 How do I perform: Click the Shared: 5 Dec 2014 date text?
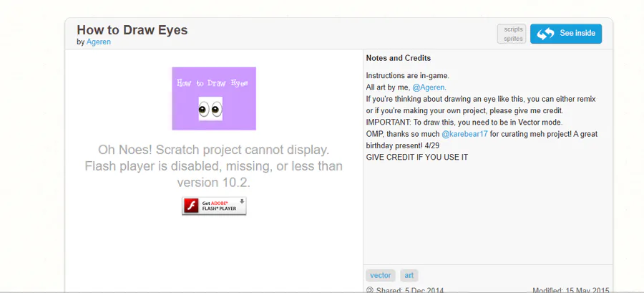click(x=410, y=290)
